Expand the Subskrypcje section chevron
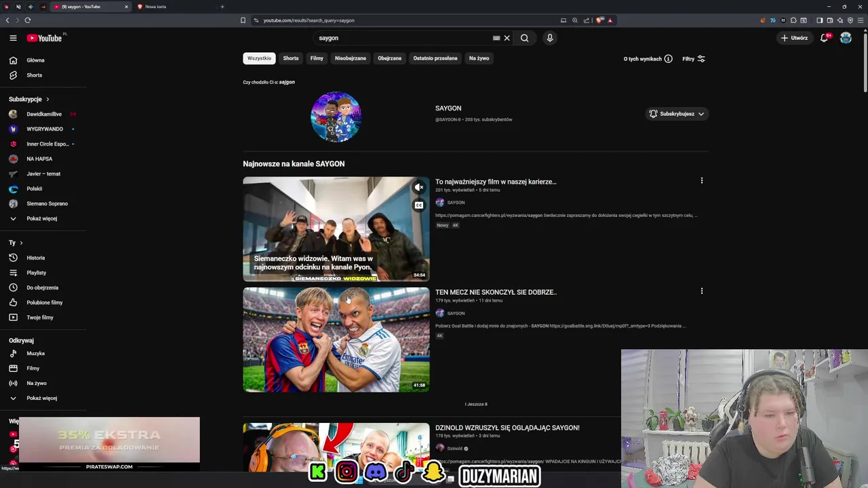Screen dimensions: 868x488 (47, 99)
